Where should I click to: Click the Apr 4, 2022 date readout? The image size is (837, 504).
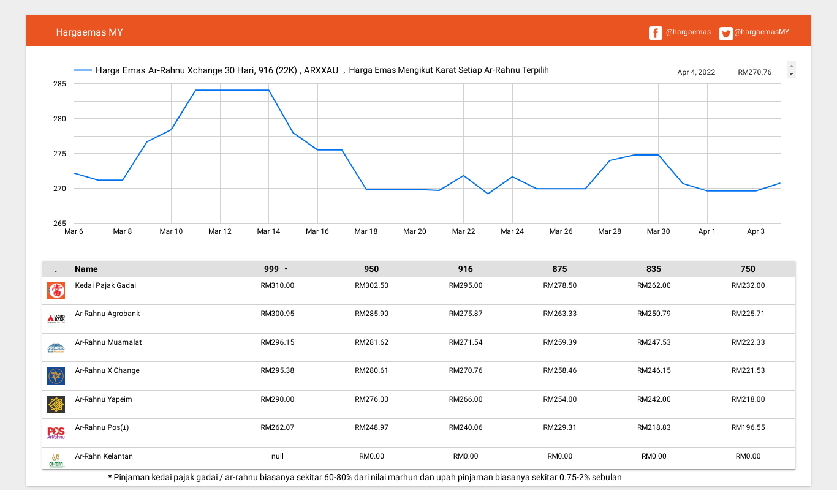[696, 72]
